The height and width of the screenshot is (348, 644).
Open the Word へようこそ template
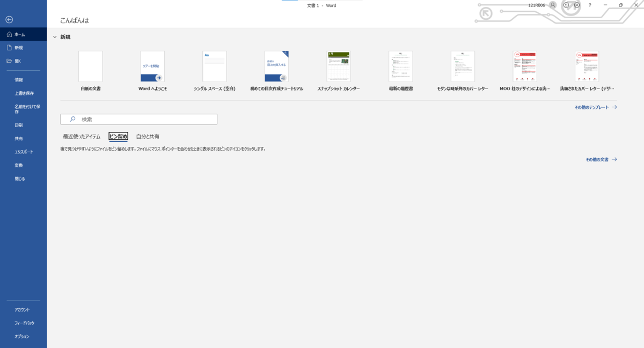click(152, 71)
